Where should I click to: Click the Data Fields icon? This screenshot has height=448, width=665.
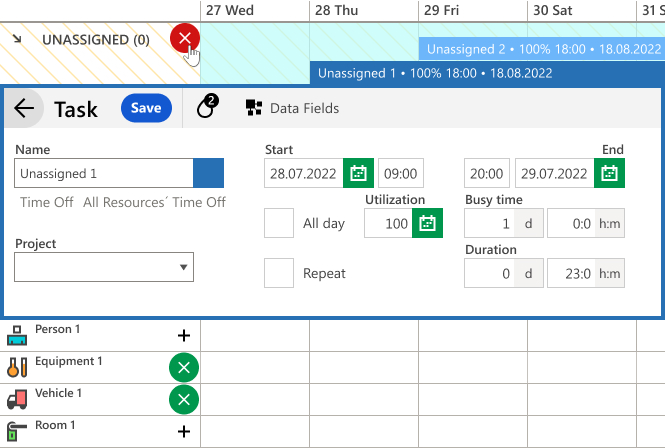pyautogui.click(x=254, y=108)
